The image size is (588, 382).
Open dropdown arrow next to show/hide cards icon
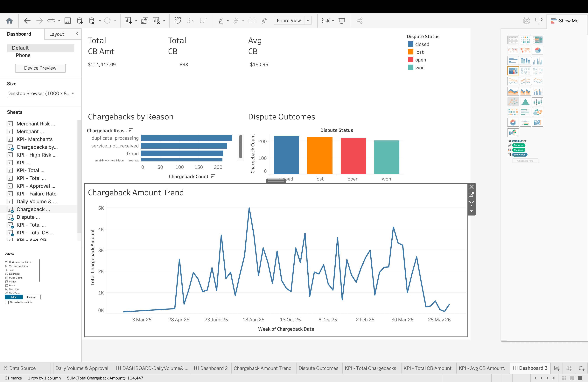pos(333,21)
